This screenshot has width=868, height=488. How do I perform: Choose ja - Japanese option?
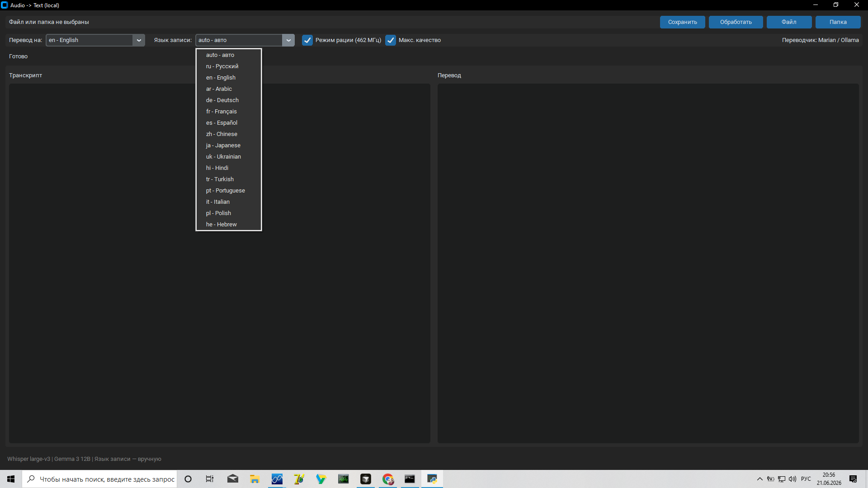pyautogui.click(x=229, y=145)
